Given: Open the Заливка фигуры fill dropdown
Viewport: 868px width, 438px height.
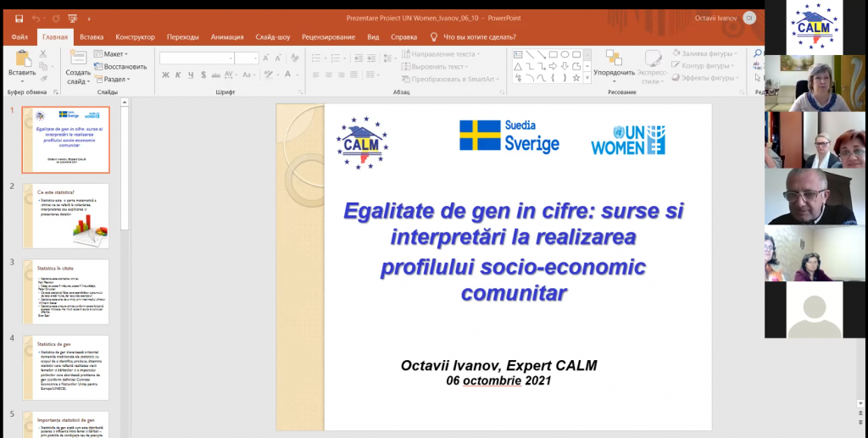Looking at the screenshot, I should pyautogui.click(x=704, y=53).
